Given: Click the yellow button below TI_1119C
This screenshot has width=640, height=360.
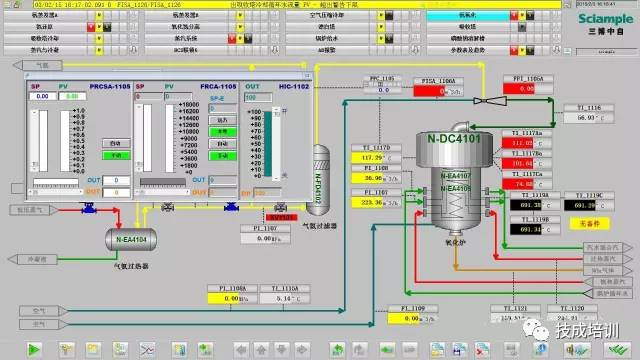Looking at the screenshot, I should coord(590,223).
